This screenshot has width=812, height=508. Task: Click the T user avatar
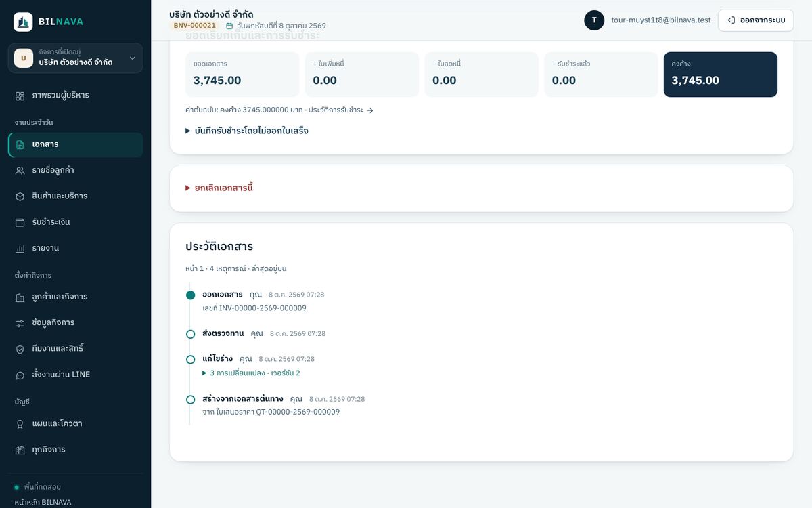(x=594, y=20)
